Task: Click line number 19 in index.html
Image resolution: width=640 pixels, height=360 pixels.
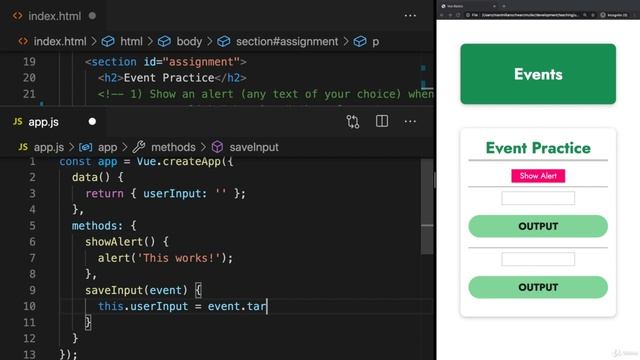Action: [29, 62]
